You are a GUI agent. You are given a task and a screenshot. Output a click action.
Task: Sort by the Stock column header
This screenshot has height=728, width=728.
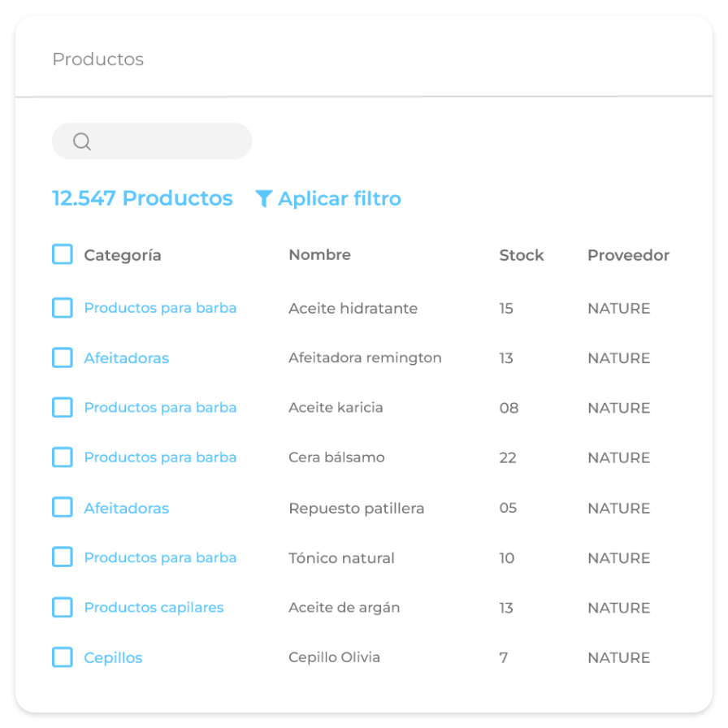click(x=521, y=255)
